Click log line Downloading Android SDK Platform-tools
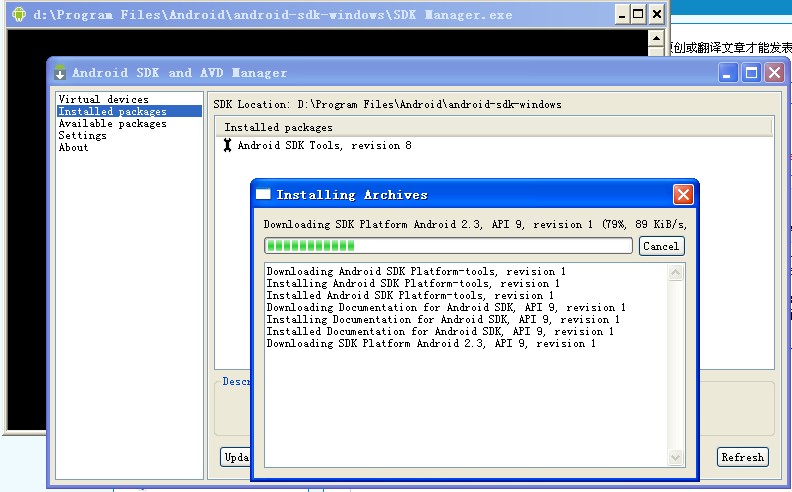 tap(416, 271)
